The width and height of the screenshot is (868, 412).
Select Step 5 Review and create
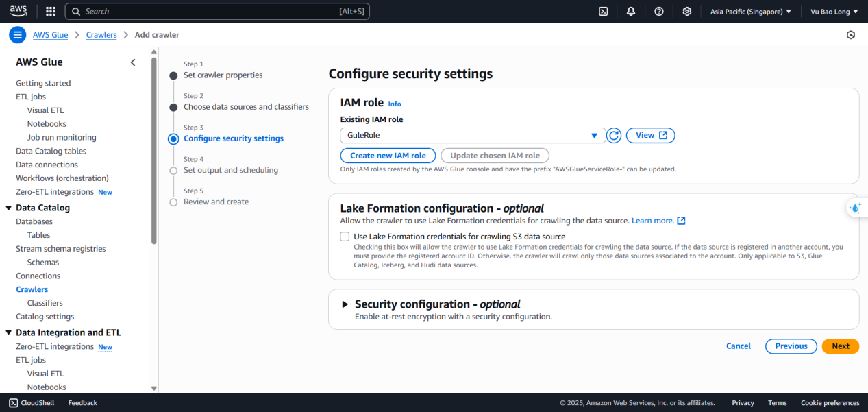[x=216, y=202]
